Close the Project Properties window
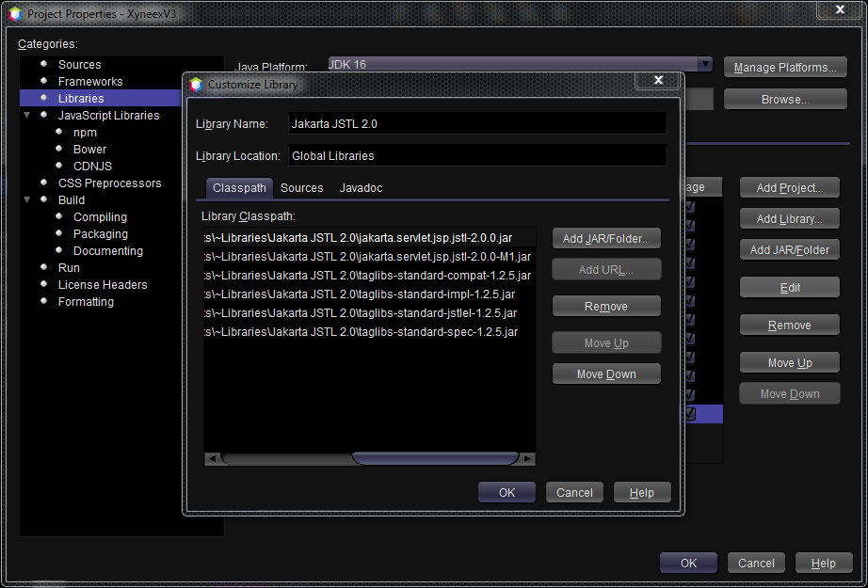868x588 pixels. (840, 9)
